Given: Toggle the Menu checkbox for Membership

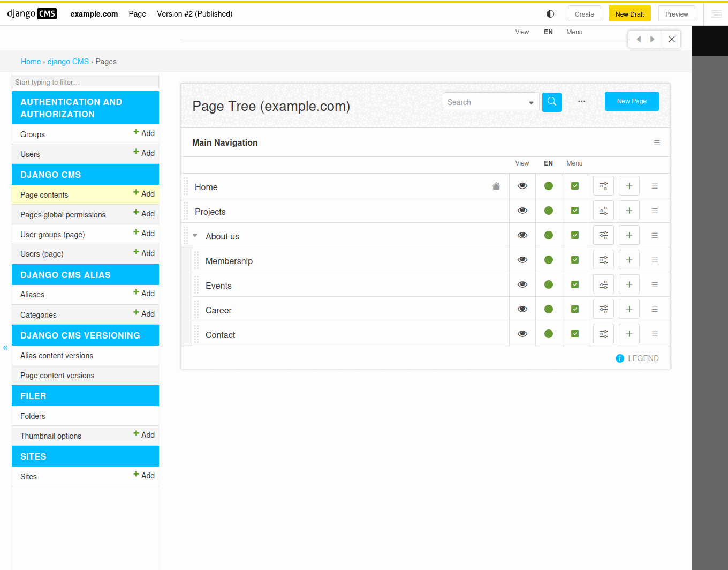Looking at the screenshot, I should pyautogui.click(x=575, y=260).
